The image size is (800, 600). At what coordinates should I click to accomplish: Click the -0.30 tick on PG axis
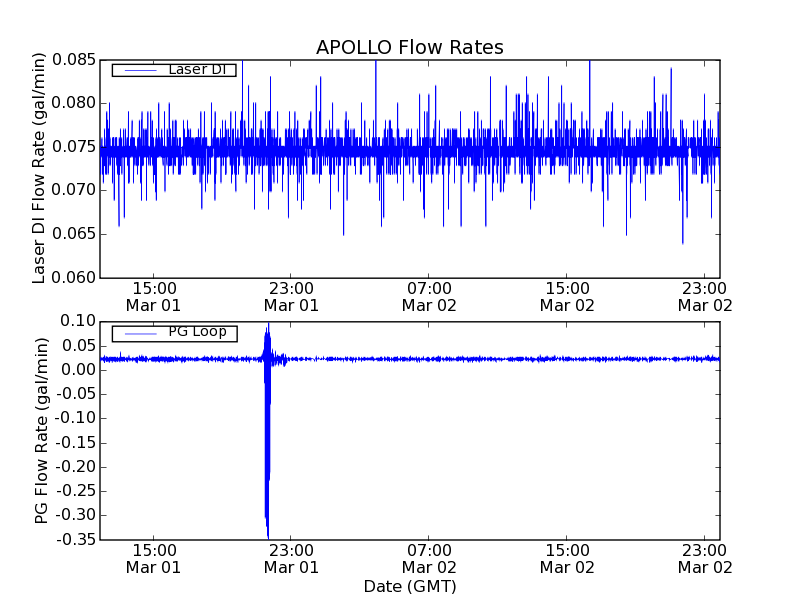pyautogui.click(x=76, y=515)
